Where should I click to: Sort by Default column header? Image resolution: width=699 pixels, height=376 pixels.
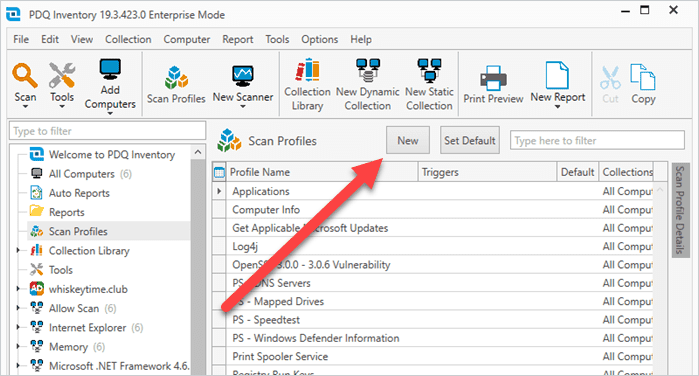coord(578,172)
